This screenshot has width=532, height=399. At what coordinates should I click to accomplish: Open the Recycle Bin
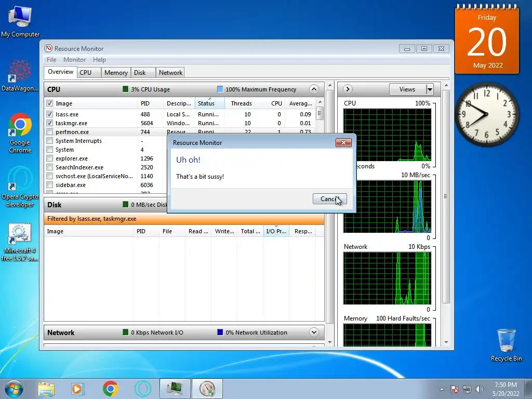[506, 345]
